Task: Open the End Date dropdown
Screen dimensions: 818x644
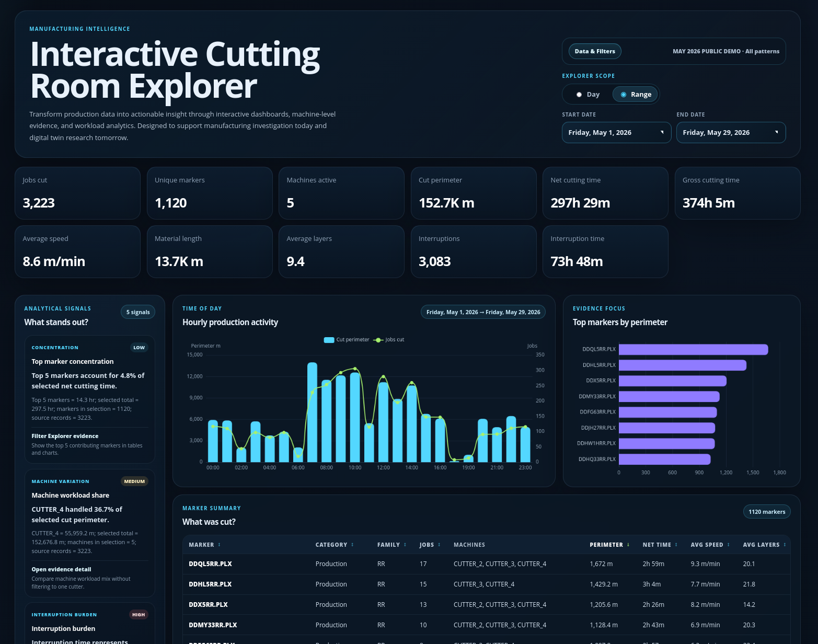Action: 731,133
